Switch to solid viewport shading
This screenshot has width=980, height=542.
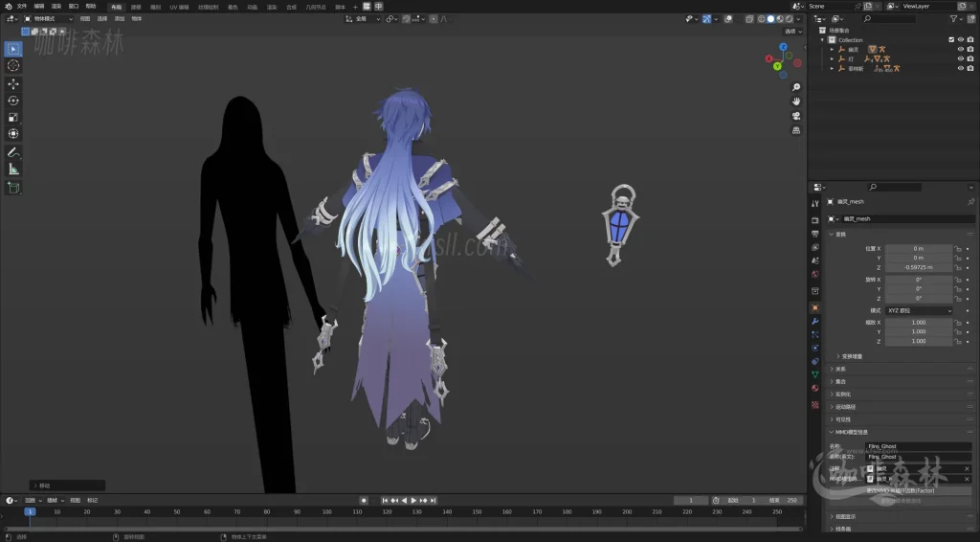click(x=770, y=19)
